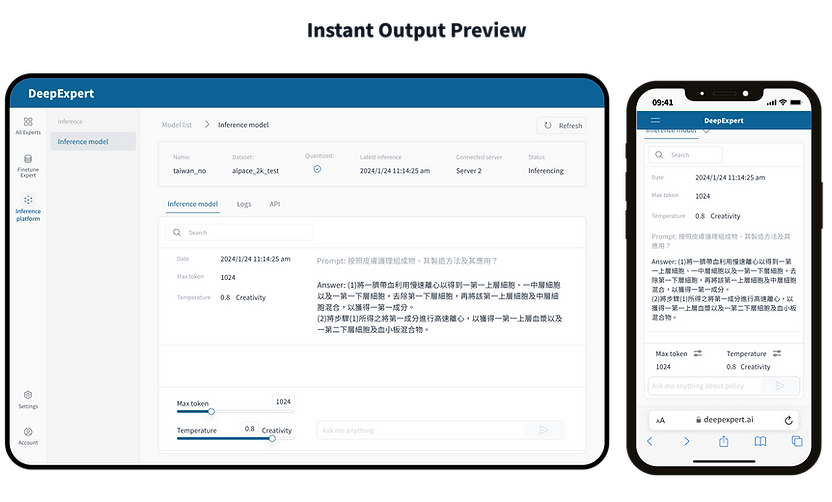The height and width of the screenshot is (502, 832).
Task: Click the tablet Ask me anything input
Action: [421, 430]
